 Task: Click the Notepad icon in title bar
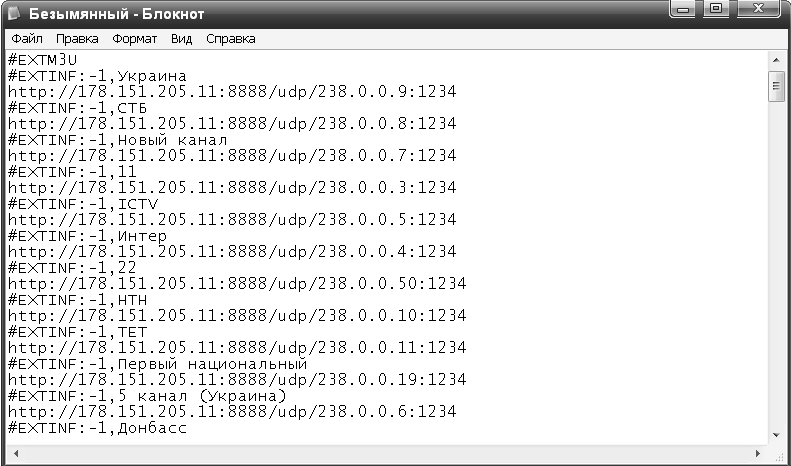(x=13, y=13)
